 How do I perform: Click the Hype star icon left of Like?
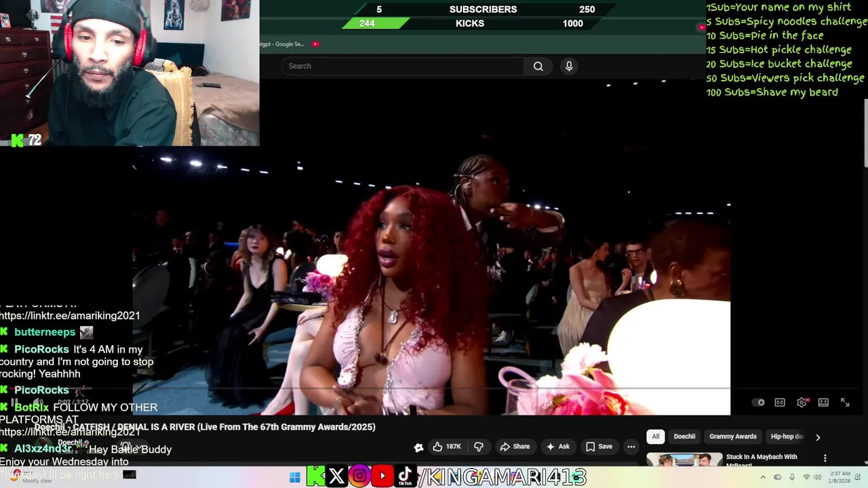click(418, 447)
